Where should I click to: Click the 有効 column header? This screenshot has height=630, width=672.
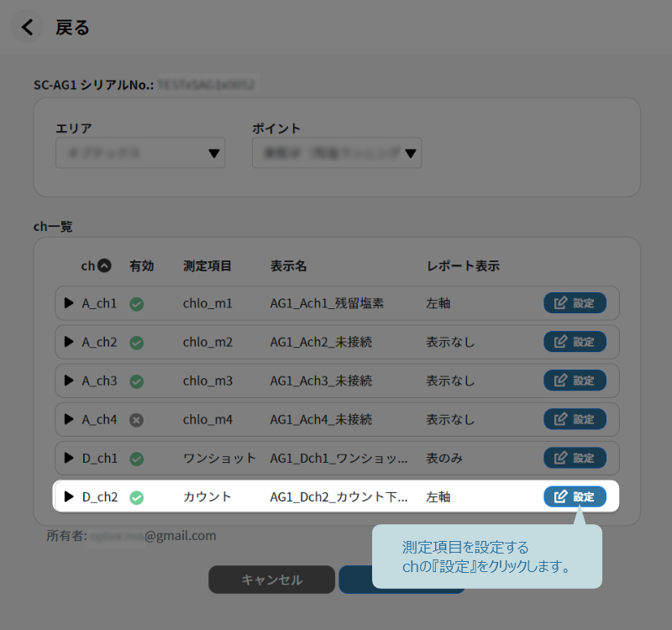tap(141, 265)
